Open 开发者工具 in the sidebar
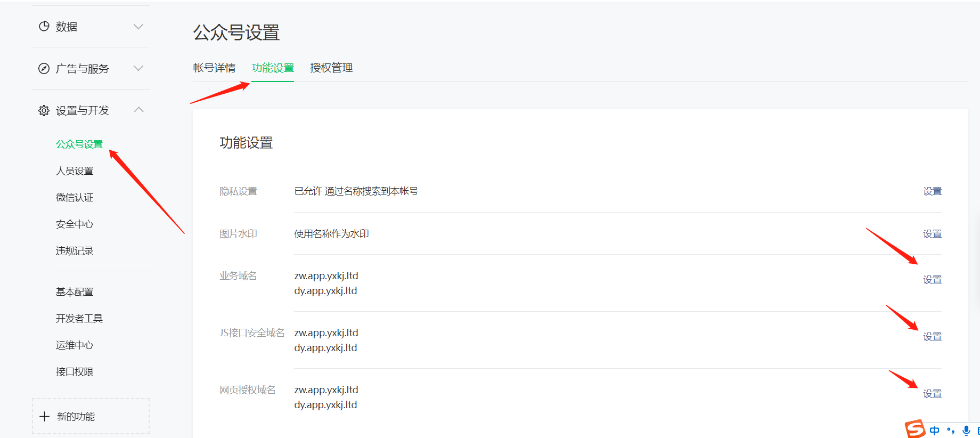Viewport: 980px width, 438px height. (x=79, y=318)
